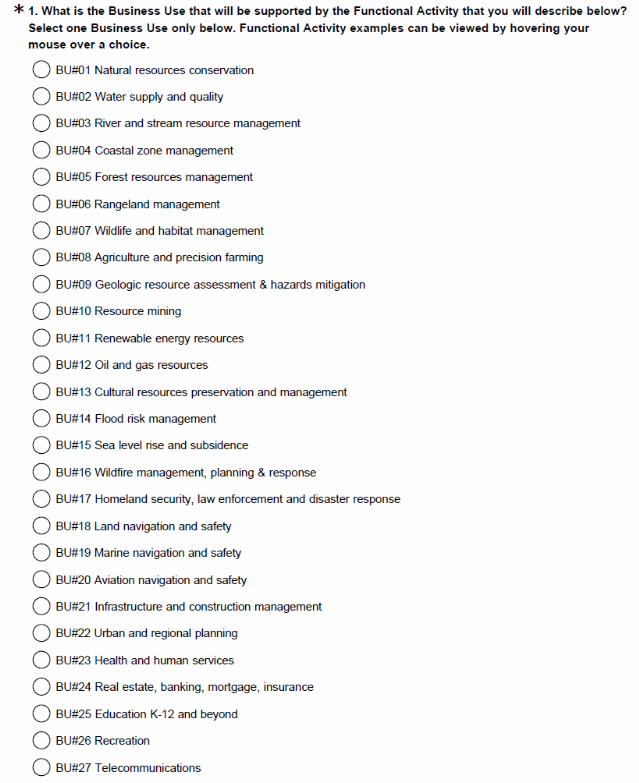
Task: Pick BU#04 Coastal zone management
Action: point(42,151)
